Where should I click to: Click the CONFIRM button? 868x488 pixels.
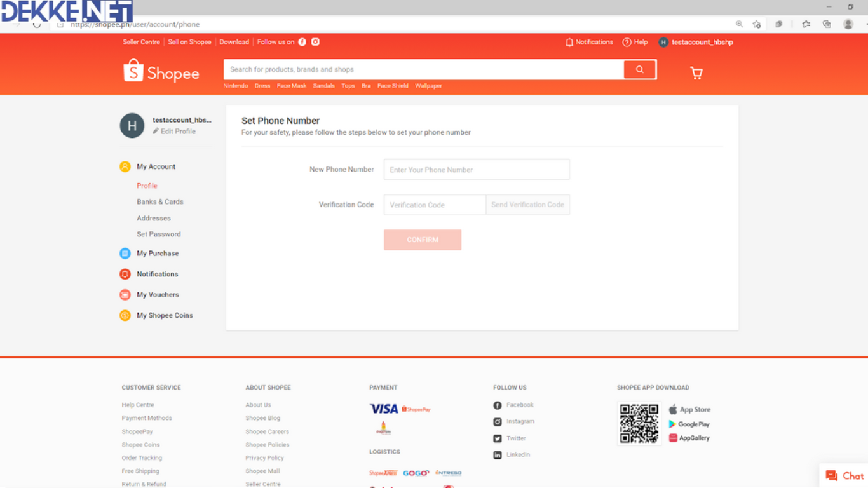coord(423,240)
